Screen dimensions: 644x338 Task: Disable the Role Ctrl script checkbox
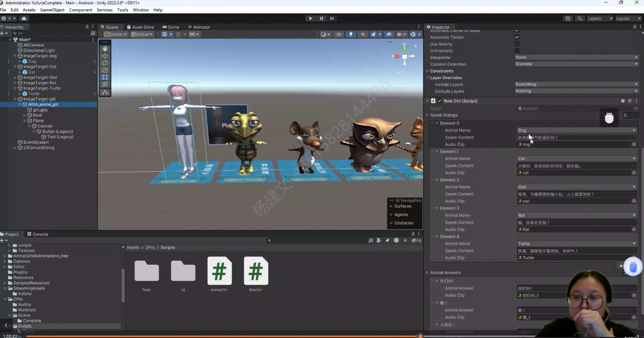coord(440,101)
